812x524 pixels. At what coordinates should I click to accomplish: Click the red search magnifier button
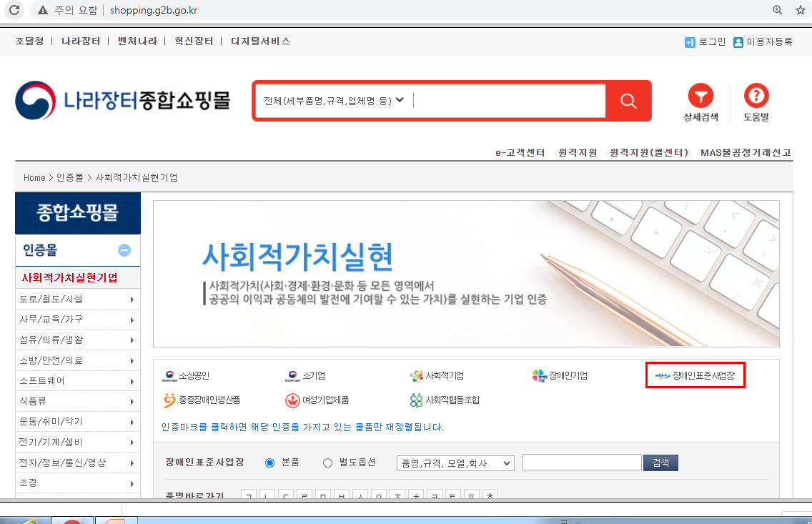[x=628, y=101]
